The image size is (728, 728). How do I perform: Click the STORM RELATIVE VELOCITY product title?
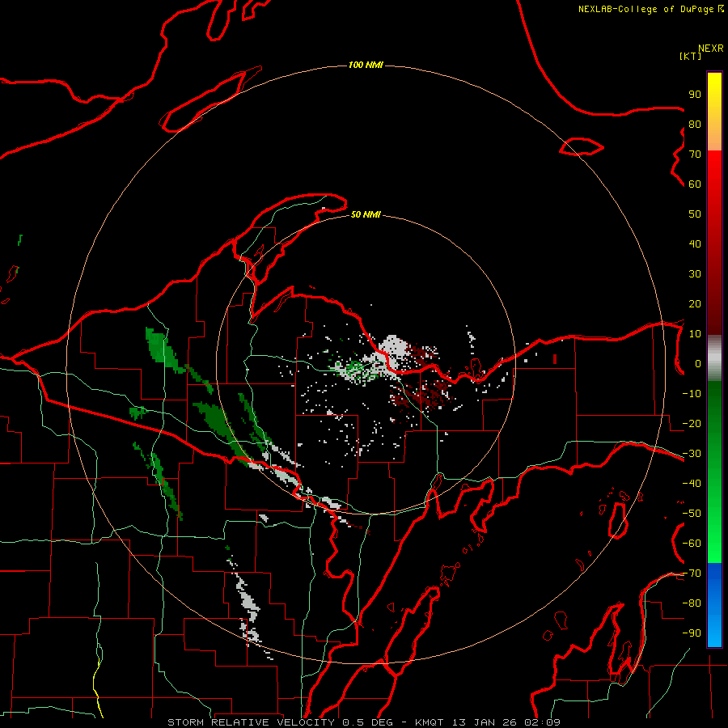pos(251,722)
